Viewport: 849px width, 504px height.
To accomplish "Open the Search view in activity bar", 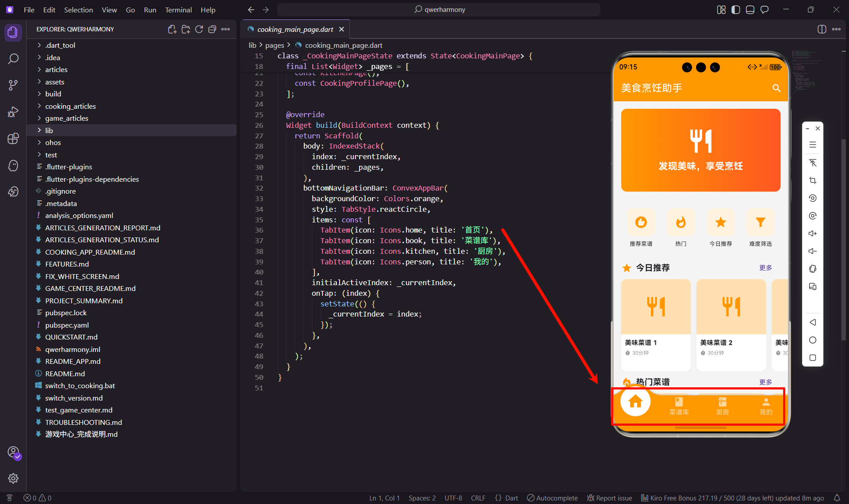I will pos(13,59).
